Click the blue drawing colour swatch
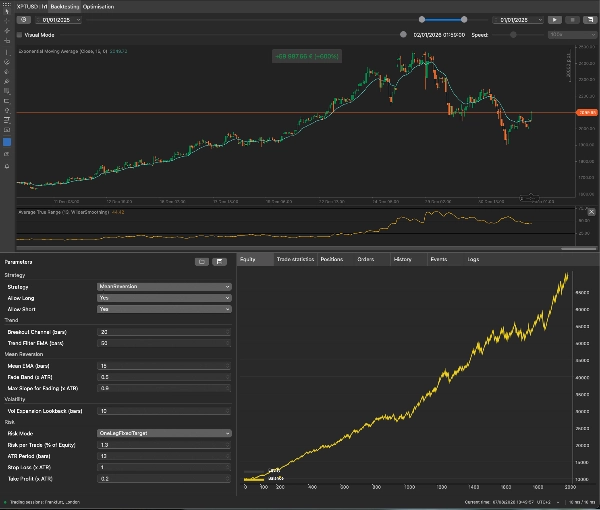600x510 pixels. (7, 142)
